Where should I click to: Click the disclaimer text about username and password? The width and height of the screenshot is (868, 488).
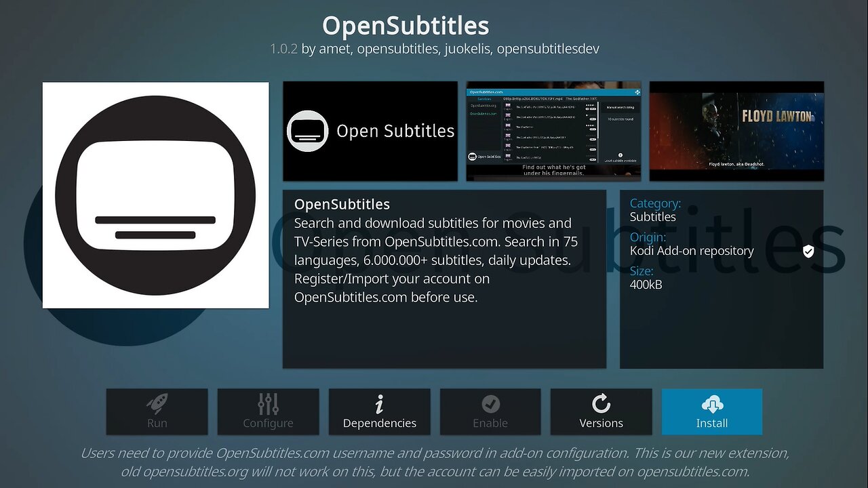coord(435,462)
